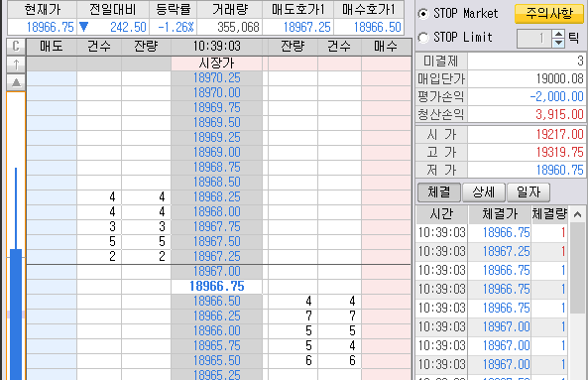Screen dimensions: 588x380
Task: Click the C clear button at top-left
Action: (x=16, y=47)
